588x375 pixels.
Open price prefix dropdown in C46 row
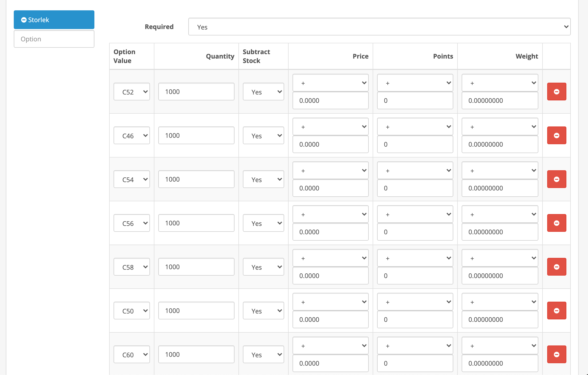331,126
